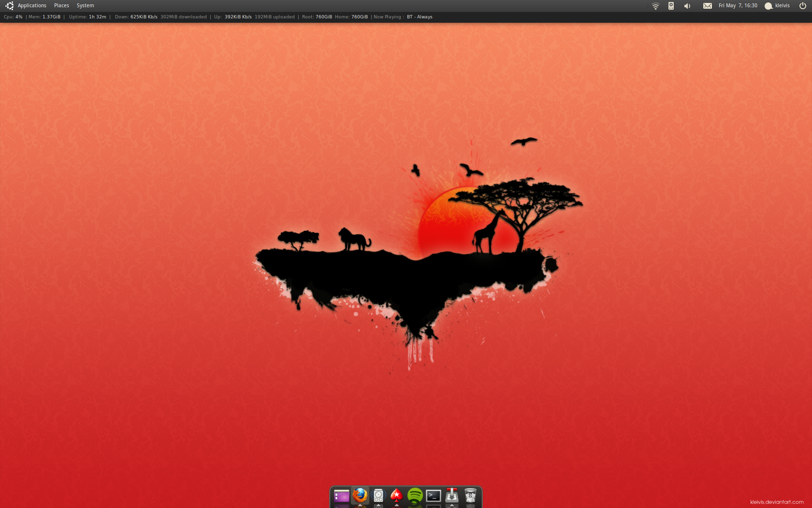This screenshot has height=508, width=812.
Task: Click the date and time Fri May 7, 16:30
Action: (738, 6)
